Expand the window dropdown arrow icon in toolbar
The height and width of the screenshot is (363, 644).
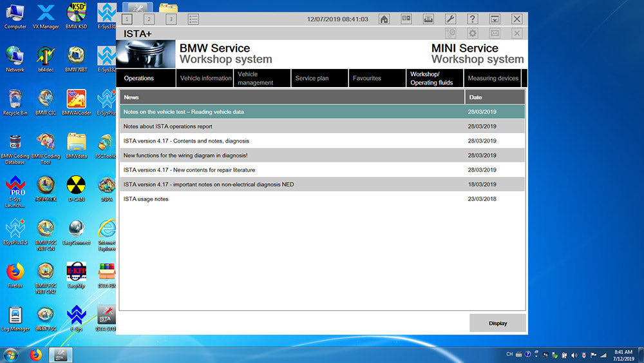point(494,19)
